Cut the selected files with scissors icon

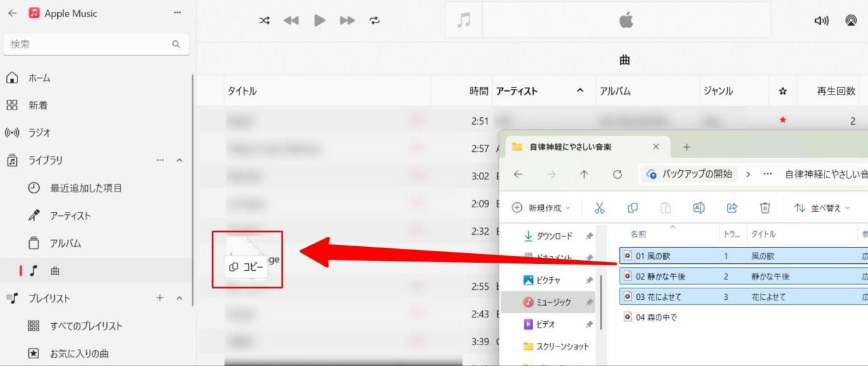(x=599, y=208)
